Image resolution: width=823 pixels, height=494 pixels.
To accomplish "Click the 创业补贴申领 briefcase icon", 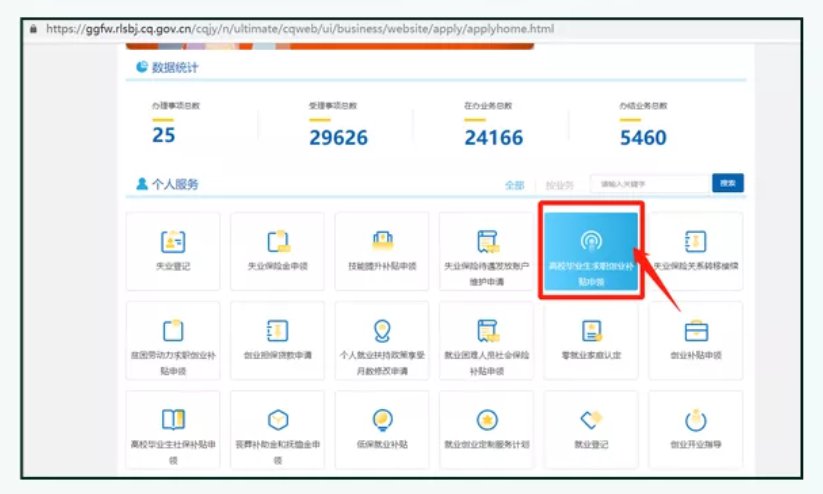I will 695,331.
